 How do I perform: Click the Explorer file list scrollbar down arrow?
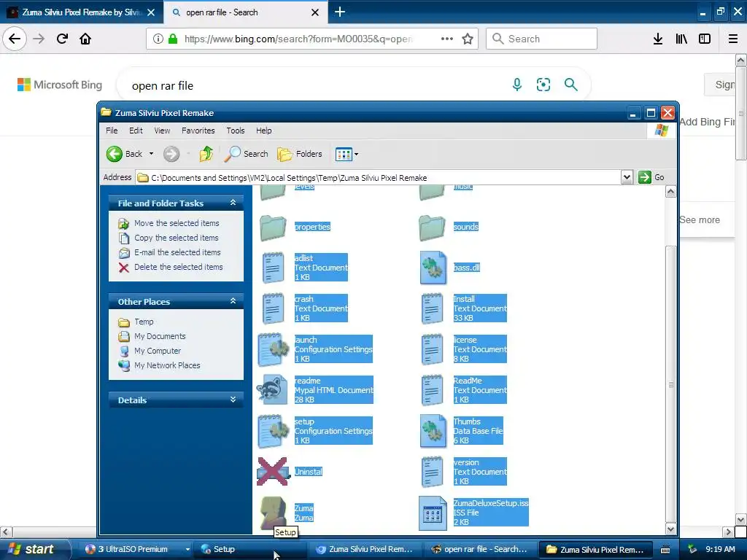point(670,529)
